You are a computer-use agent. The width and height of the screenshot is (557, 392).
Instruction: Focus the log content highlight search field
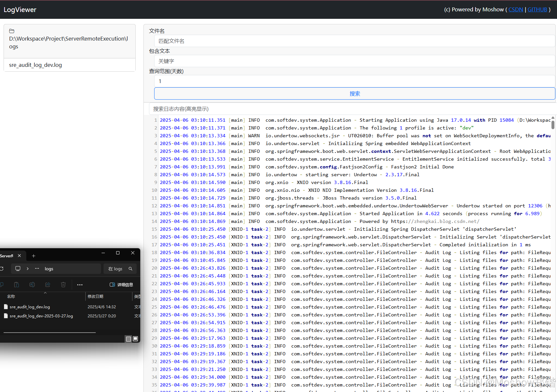pyautogui.click(x=353, y=109)
